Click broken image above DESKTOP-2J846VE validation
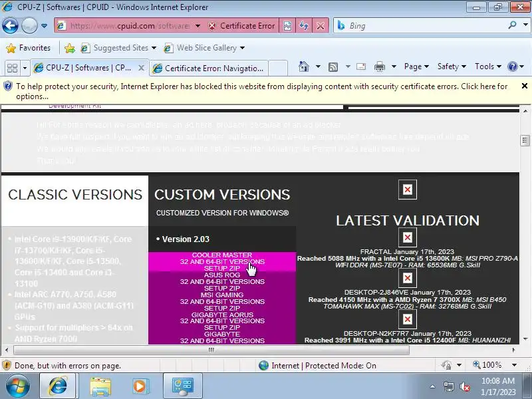This screenshot has width=532, height=399. pos(408,278)
